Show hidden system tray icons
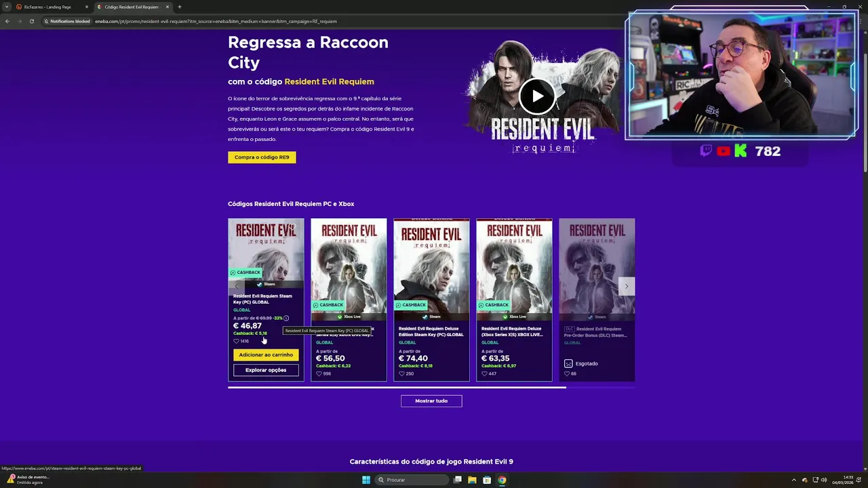868x488 pixels. (x=794, y=480)
